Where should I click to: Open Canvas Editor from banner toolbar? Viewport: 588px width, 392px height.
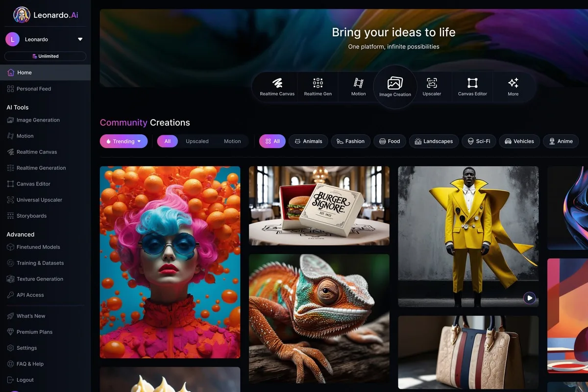point(472,87)
